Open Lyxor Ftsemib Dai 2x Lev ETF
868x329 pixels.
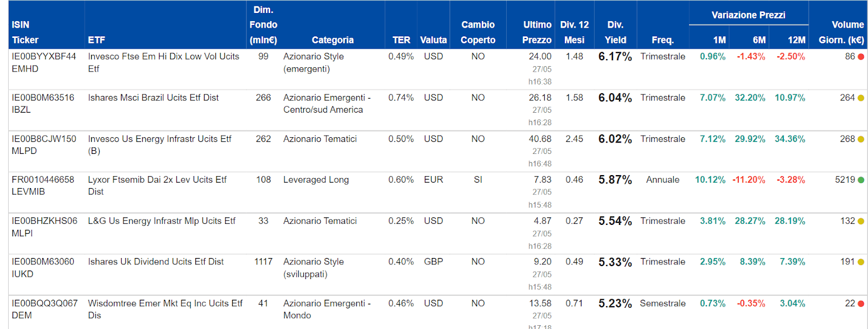157,179
